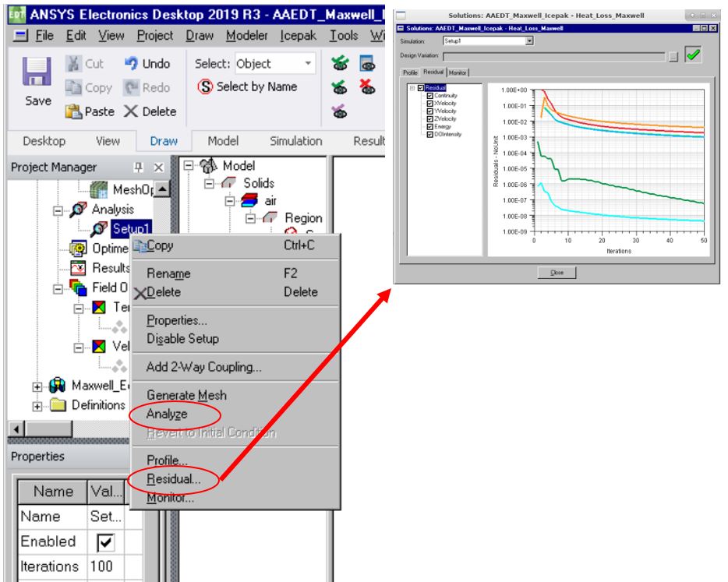Viewport: 728px width, 582px height.
Task: Collapse the Field Overlays tree node
Action: pyautogui.click(x=58, y=289)
